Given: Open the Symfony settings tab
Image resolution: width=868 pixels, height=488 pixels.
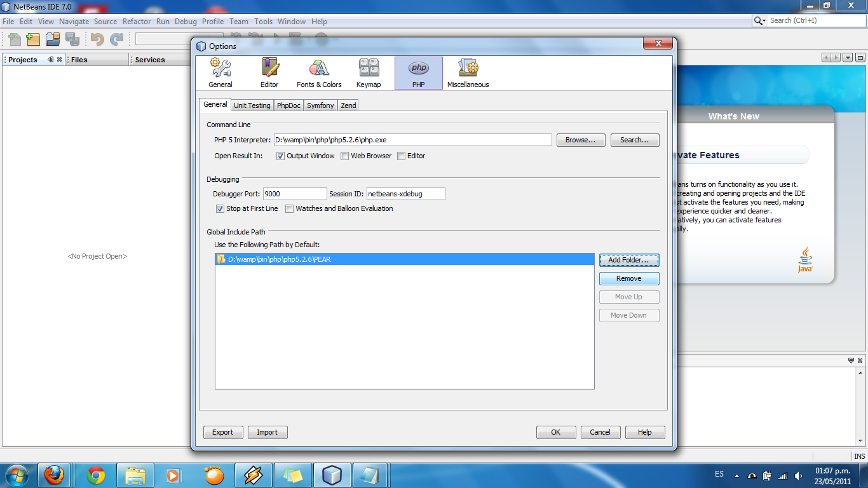Looking at the screenshot, I should (x=320, y=105).
